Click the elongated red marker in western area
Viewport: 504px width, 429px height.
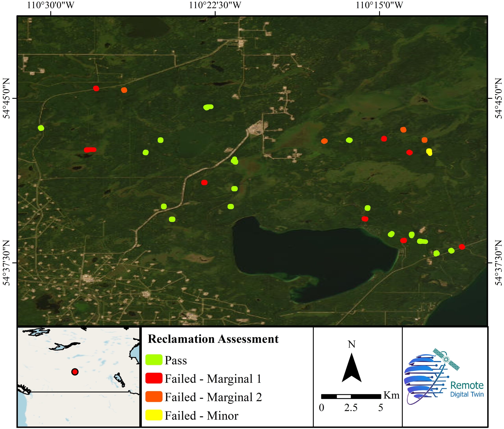tap(90, 150)
